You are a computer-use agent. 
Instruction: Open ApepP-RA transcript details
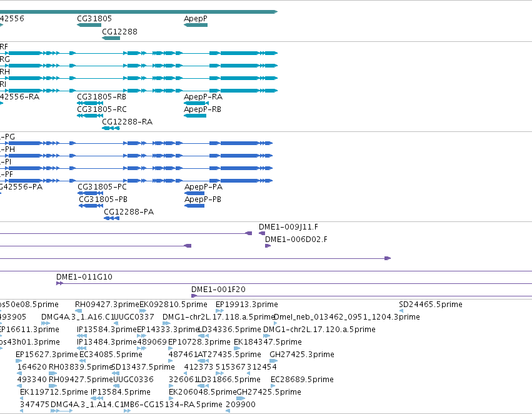203,97
